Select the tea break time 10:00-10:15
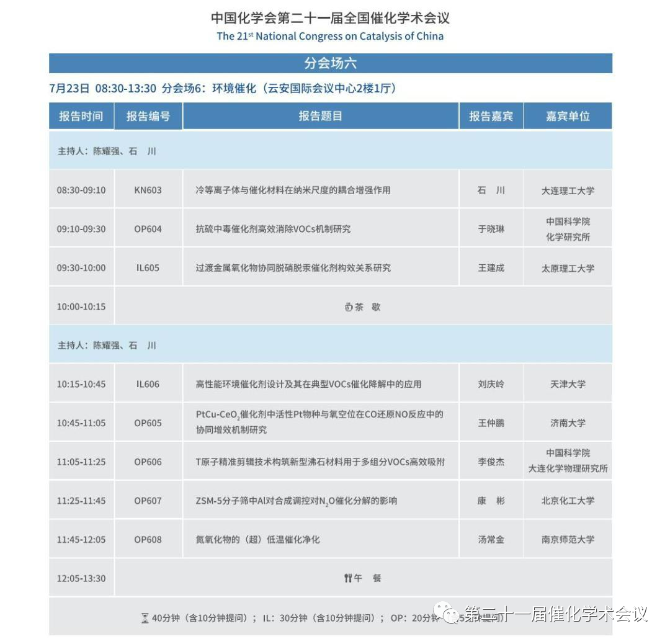The height and width of the screenshot is (644, 670). point(81,307)
